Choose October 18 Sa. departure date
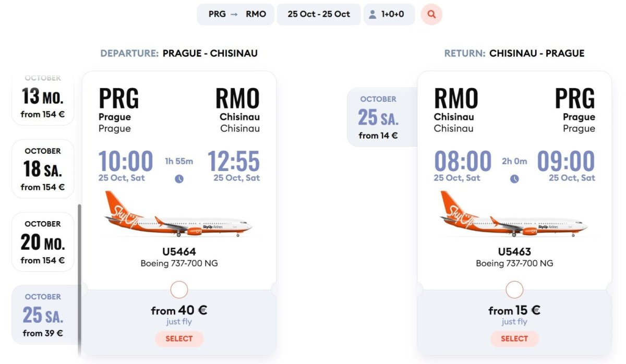The width and height of the screenshot is (626, 364). click(43, 168)
